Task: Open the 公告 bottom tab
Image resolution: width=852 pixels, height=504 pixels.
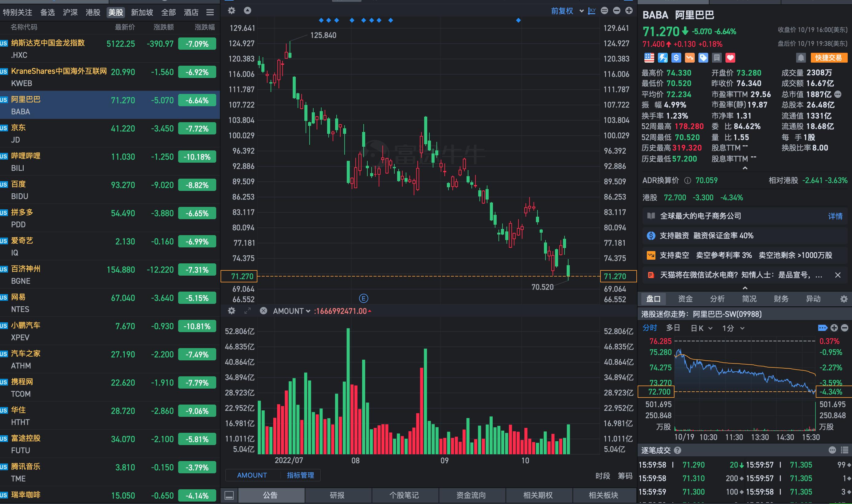Action: [x=271, y=495]
